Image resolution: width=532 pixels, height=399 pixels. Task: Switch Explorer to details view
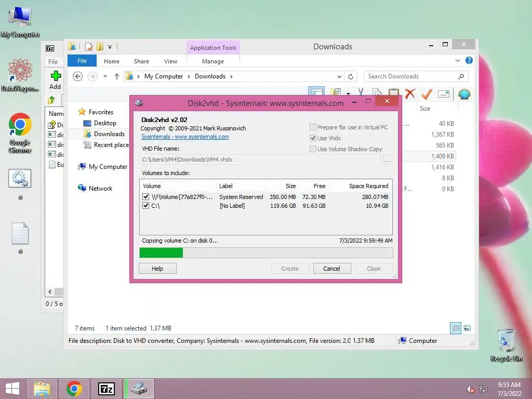[456, 328]
